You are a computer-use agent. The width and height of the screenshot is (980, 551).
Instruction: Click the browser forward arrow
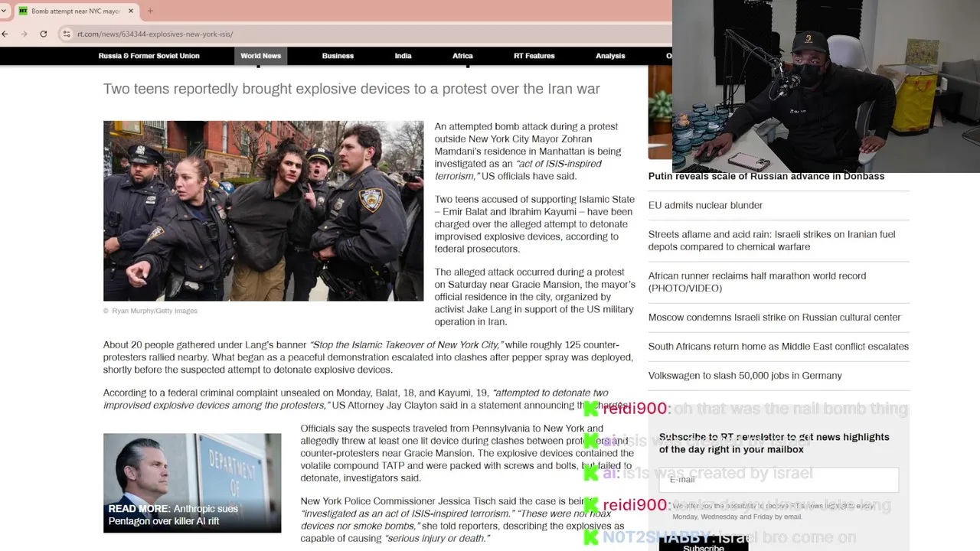pyautogui.click(x=24, y=34)
